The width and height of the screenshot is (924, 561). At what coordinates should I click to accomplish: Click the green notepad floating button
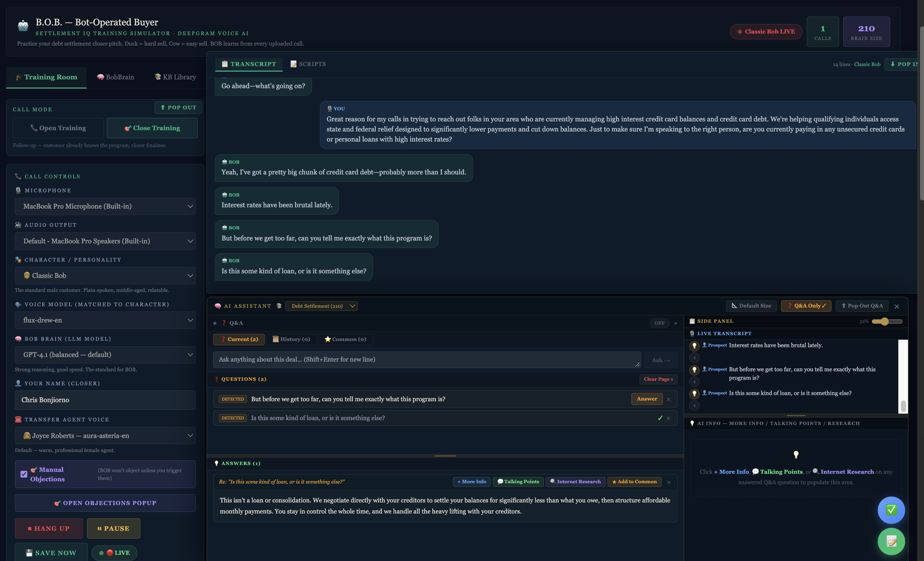click(891, 541)
